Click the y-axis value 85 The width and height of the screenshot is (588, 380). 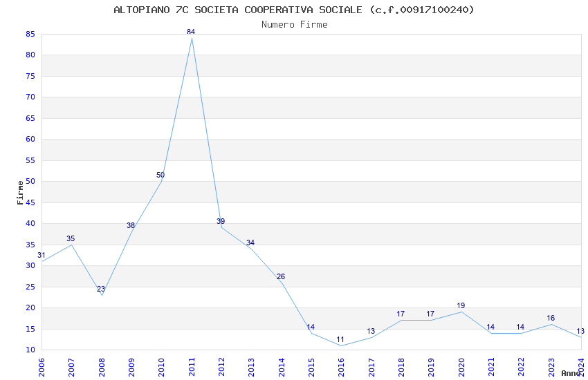pos(30,34)
